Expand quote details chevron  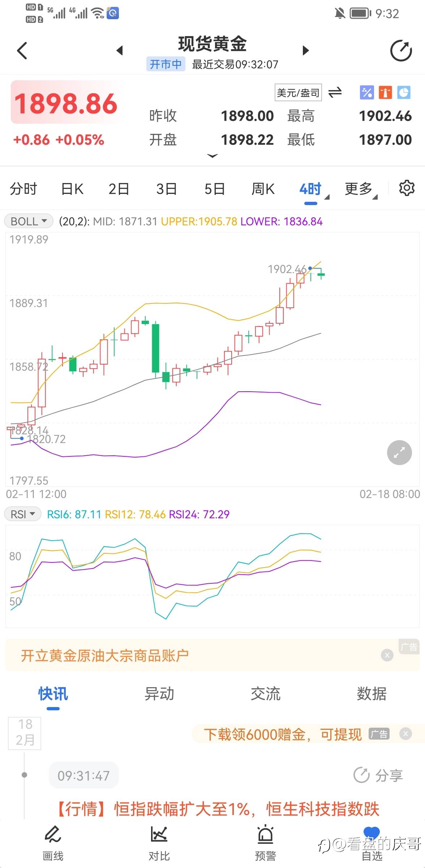point(212,156)
